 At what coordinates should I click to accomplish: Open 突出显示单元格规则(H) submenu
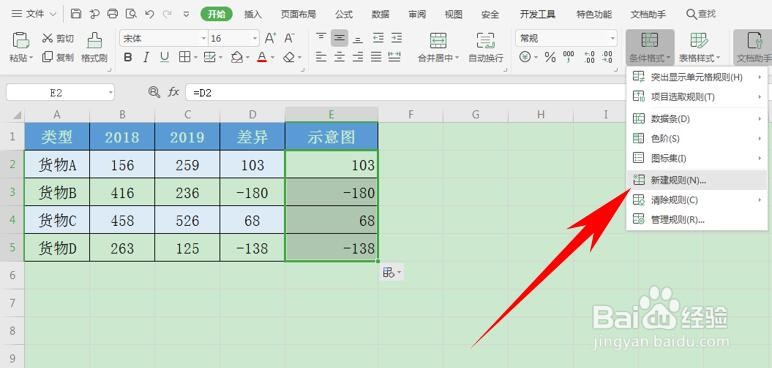coord(697,77)
